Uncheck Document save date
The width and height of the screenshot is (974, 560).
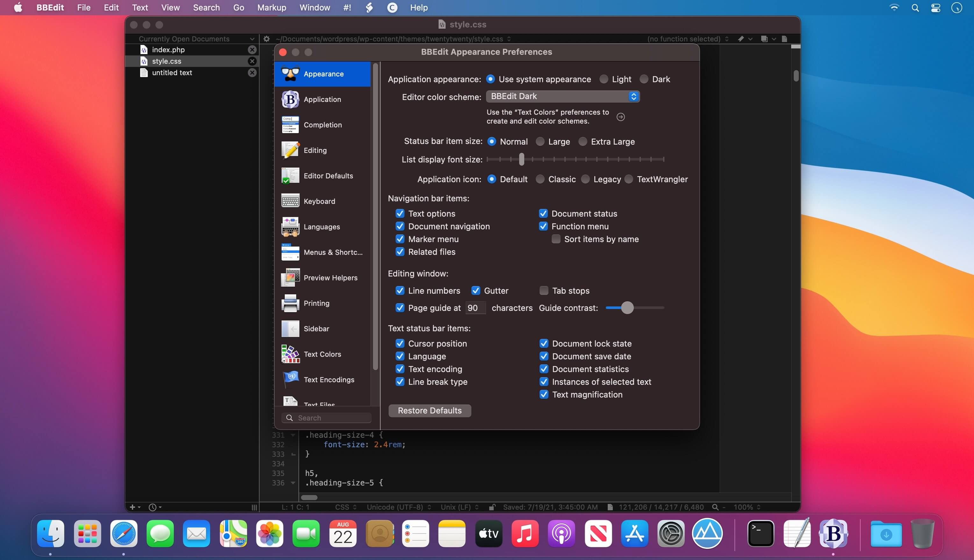544,356
